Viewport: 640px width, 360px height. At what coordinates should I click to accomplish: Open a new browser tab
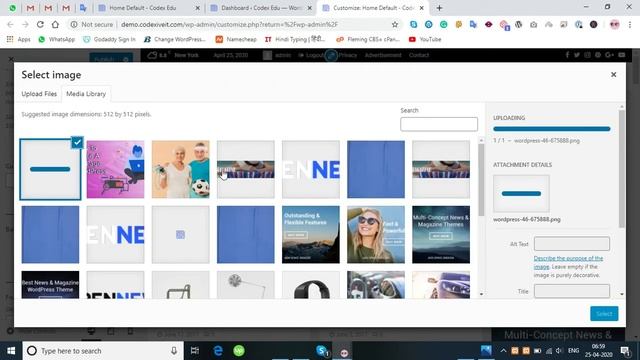click(x=439, y=8)
